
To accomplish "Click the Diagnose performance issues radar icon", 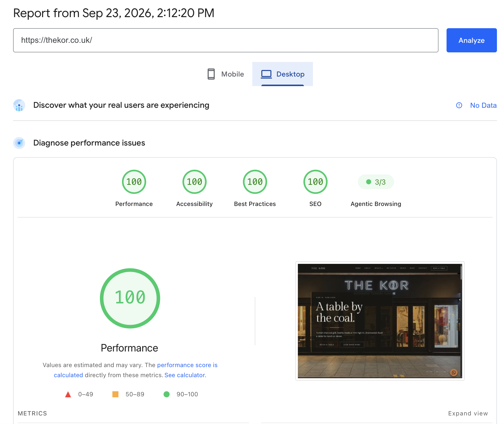I will pyautogui.click(x=19, y=143).
